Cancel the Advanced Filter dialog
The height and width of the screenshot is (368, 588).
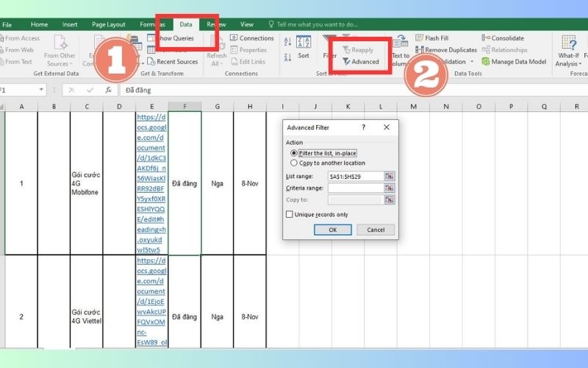[376, 230]
